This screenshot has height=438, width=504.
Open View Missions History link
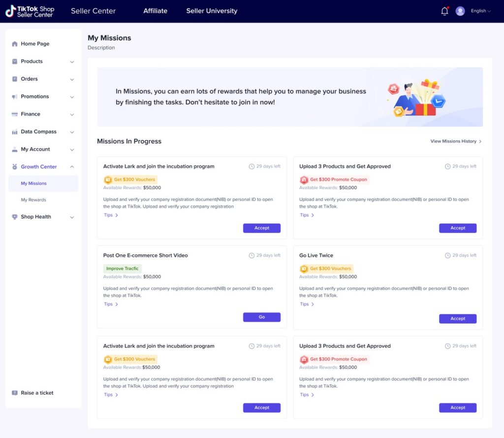456,141
